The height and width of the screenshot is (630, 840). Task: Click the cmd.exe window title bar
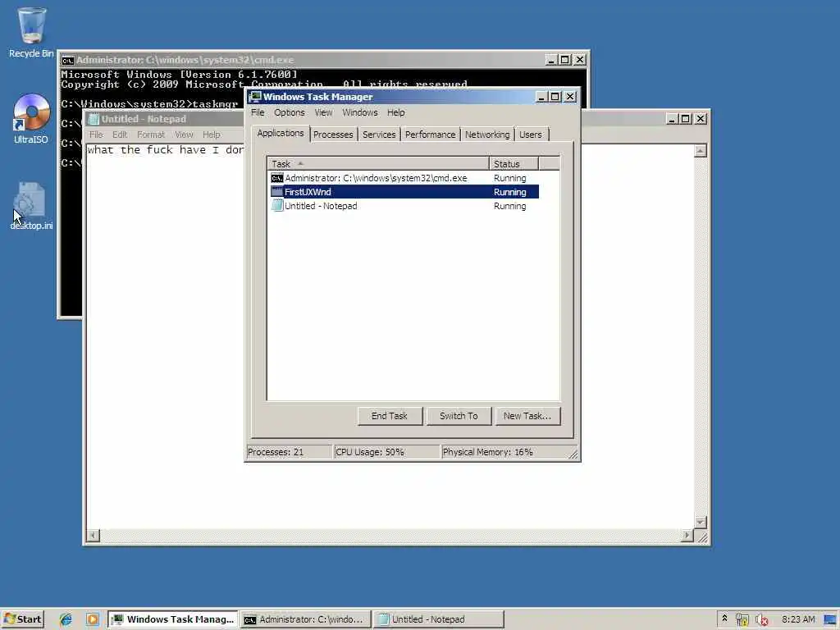pyautogui.click(x=323, y=59)
